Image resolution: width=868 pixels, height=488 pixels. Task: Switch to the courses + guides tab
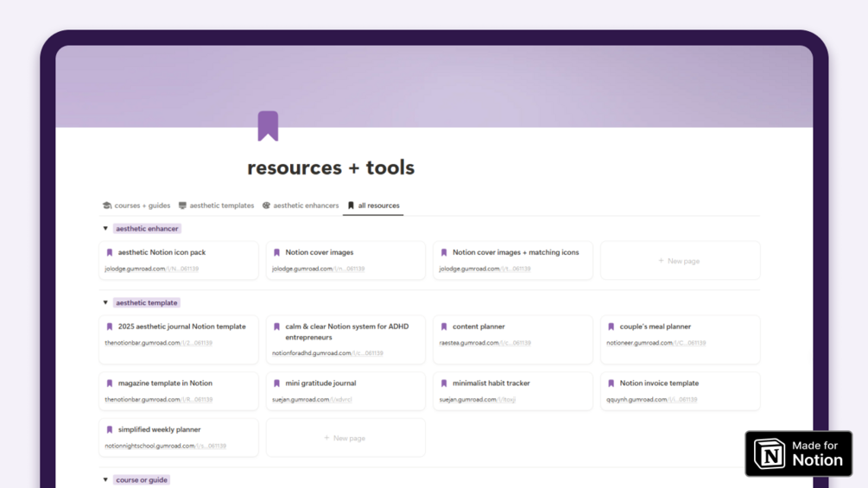pos(136,206)
